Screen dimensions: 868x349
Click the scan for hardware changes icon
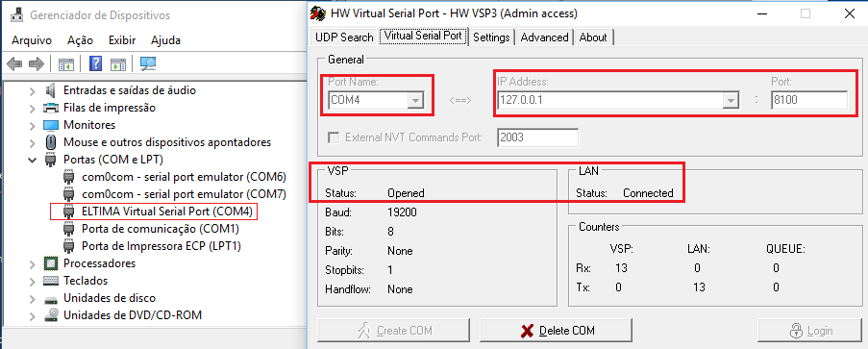(x=148, y=63)
